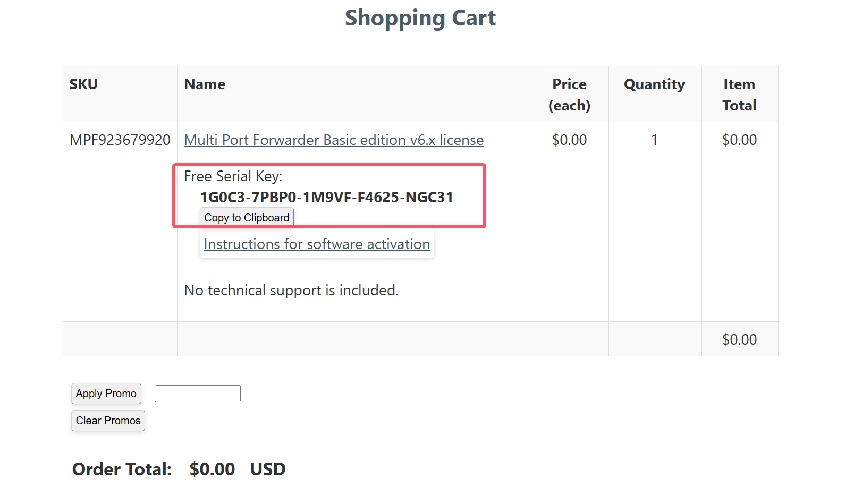Image resolution: width=845 pixels, height=504 pixels.
Task: Click the Order Total label
Action: (x=122, y=469)
